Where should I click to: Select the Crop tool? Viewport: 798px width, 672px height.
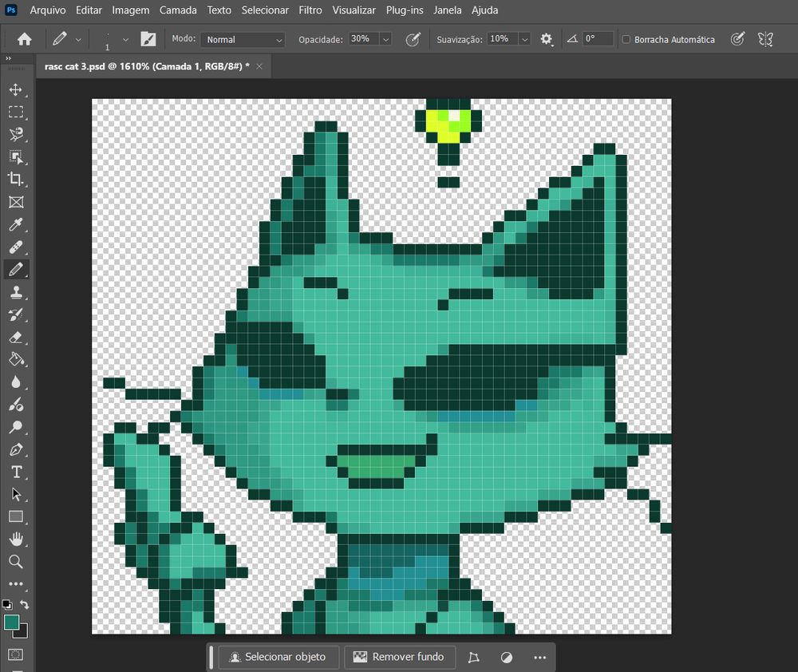[x=16, y=180]
